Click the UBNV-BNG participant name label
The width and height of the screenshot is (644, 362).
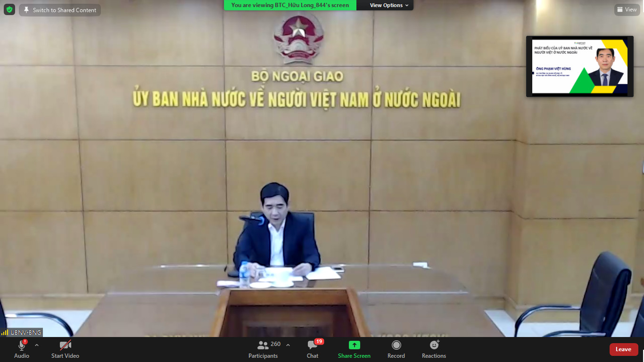[25, 332]
